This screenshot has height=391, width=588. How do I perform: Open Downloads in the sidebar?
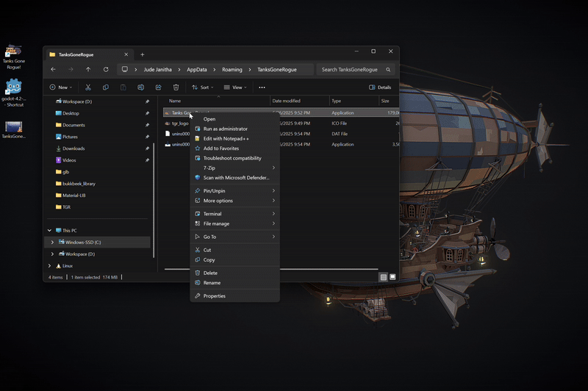[73, 148]
